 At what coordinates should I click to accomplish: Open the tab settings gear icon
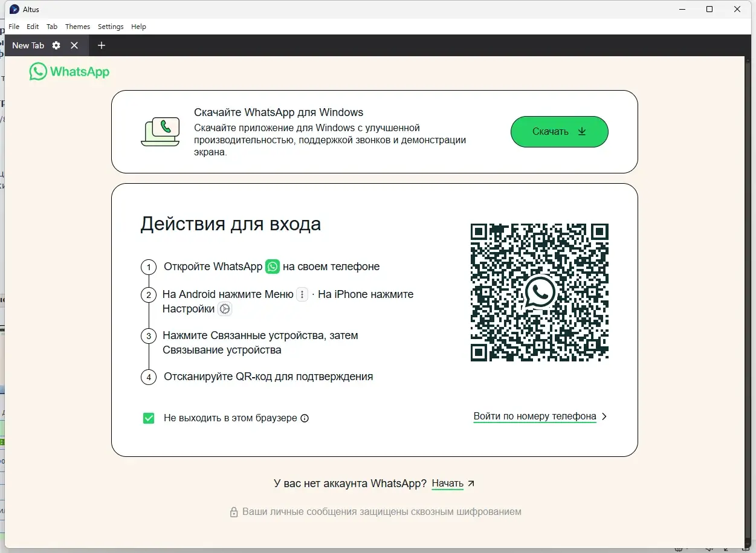pos(56,45)
